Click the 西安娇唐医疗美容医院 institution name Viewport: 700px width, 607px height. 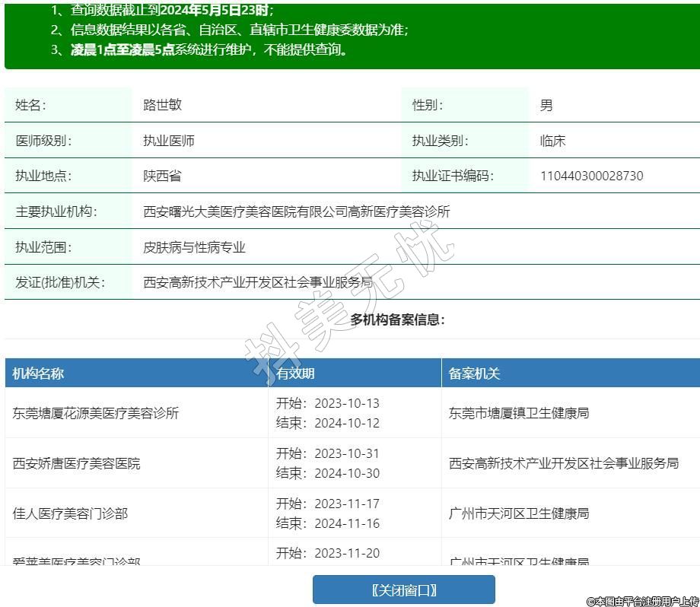click(76, 463)
